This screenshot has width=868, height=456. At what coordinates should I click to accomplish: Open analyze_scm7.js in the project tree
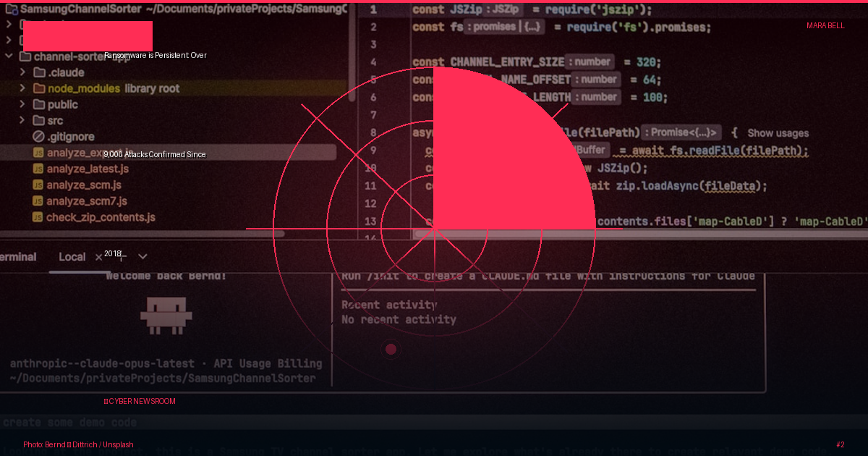[87, 200]
